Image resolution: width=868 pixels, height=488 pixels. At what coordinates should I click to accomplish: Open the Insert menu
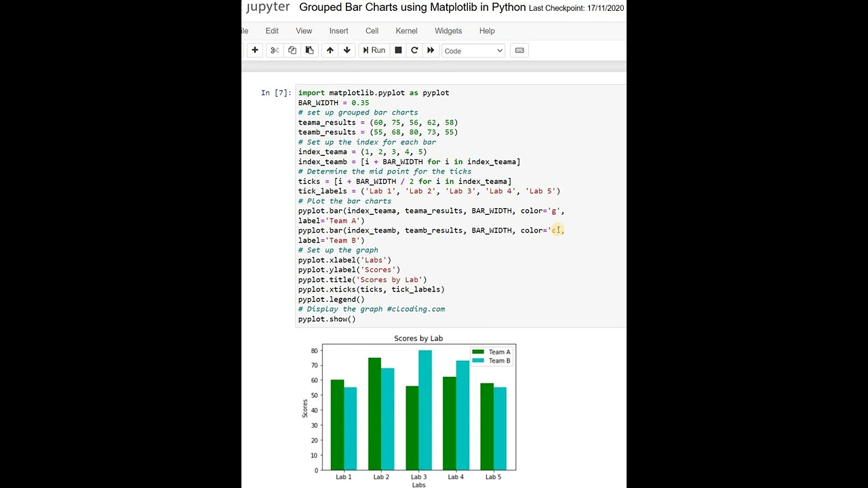339,31
